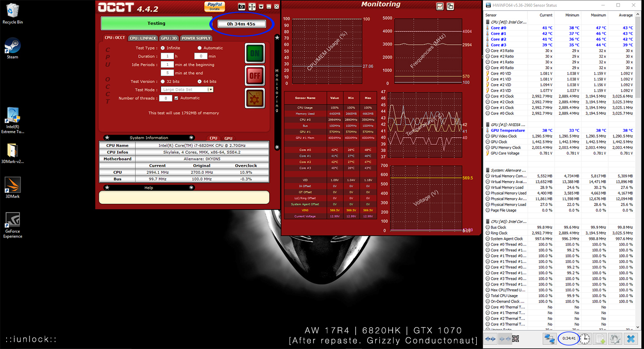The image size is (644, 349).
Task: Click HWiNFO expand columns blue arrows icon
Action: coord(491,339)
